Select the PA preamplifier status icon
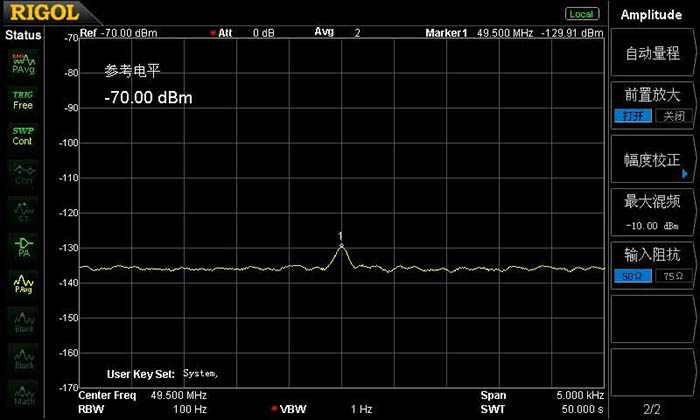This screenshot has height=420, width=700. tap(23, 244)
